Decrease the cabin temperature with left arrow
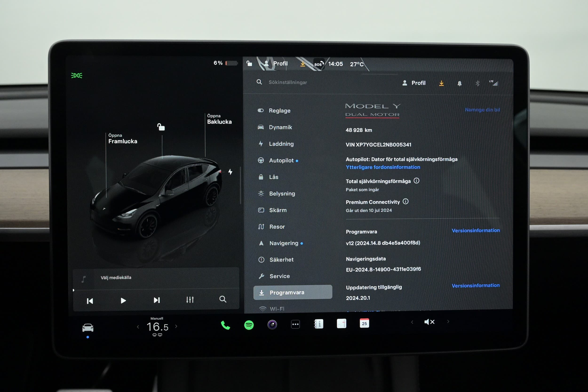The width and height of the screenshot is (588, 392). pos(138,327)
